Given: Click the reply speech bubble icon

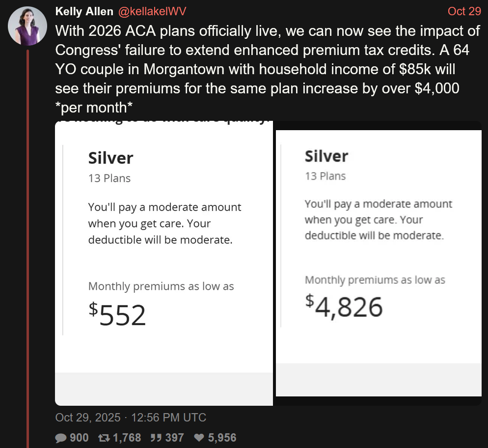Looking at the screenshot, I should pos(61,437).
